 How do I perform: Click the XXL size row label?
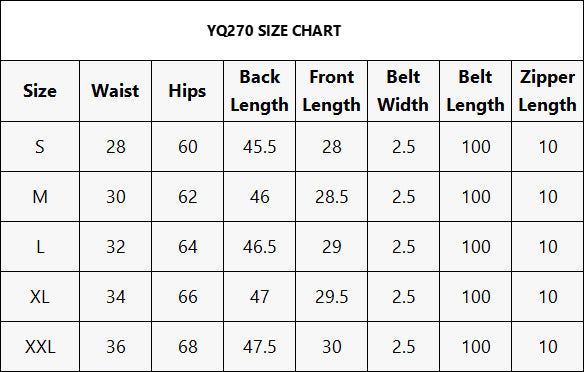pos(40,347)
